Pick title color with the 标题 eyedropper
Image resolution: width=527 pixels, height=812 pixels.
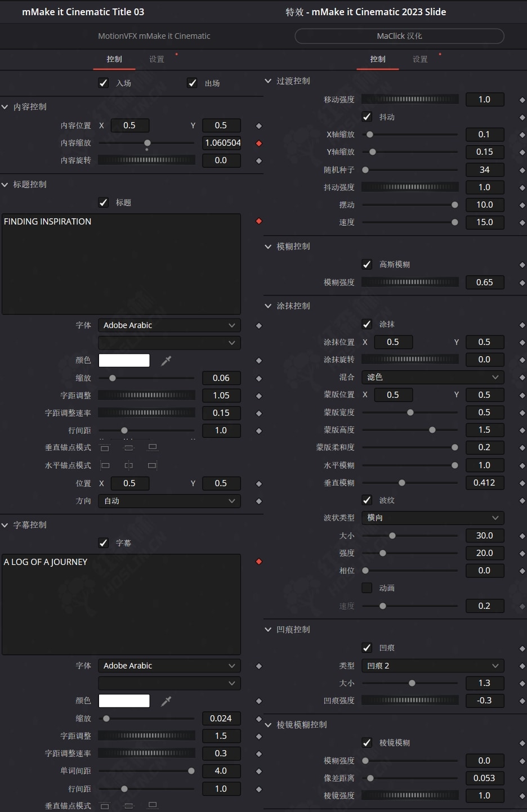(166, 361)
